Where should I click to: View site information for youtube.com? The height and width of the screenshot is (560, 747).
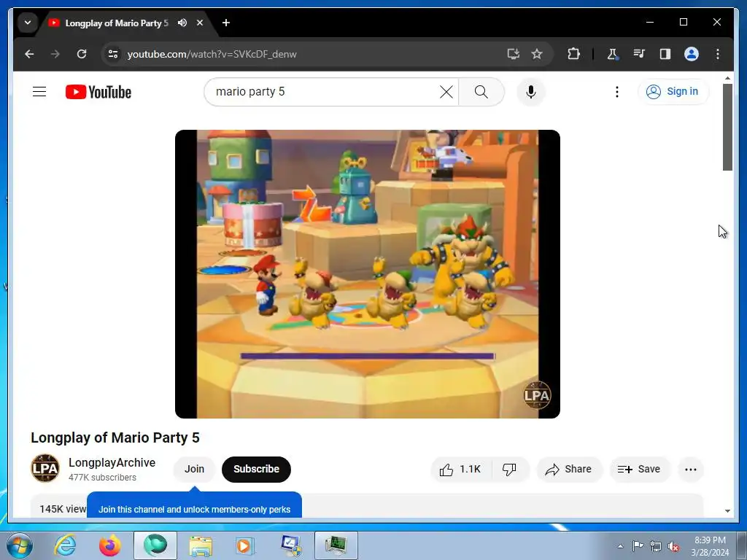[x=113, y=54]
